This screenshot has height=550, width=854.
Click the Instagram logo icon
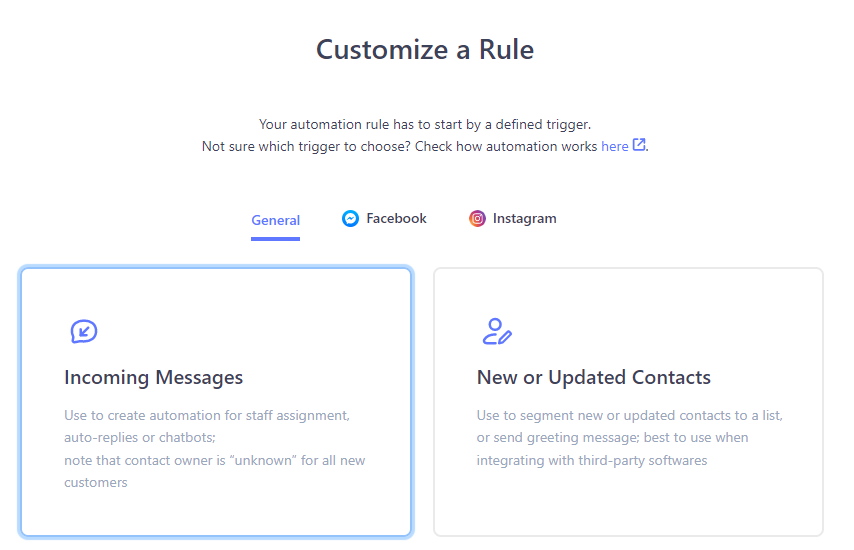477,219
